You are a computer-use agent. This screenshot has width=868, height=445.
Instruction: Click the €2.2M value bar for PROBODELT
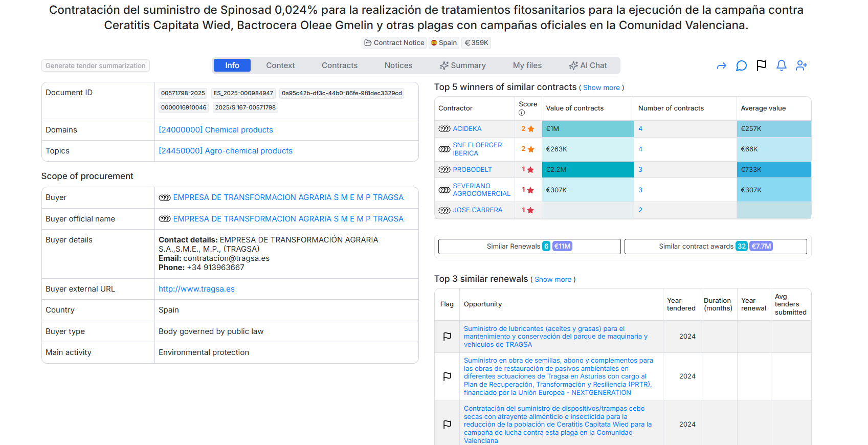pyautogui.click(x=588, y=170)
